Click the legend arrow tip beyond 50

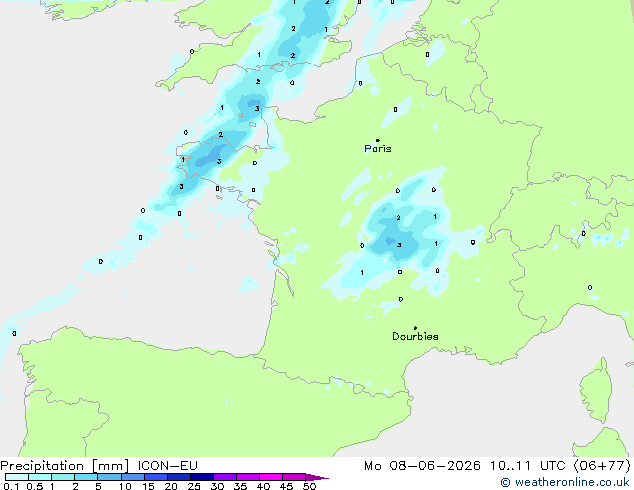coord(317,477)
